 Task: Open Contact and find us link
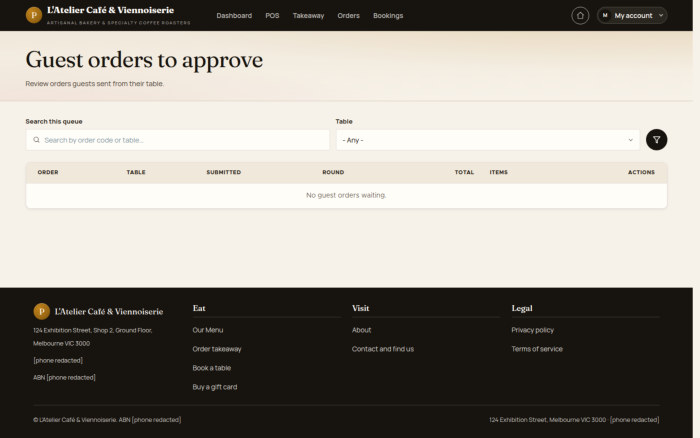[383, 349]
